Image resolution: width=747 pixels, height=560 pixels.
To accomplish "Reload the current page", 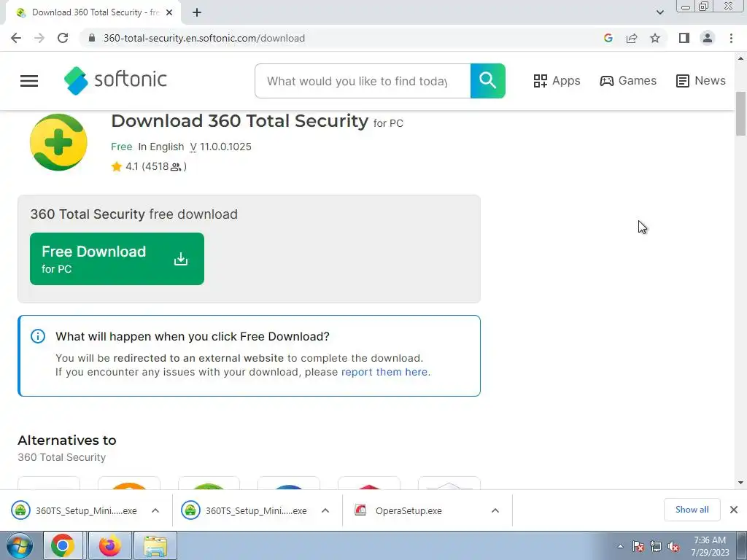I will click(x=63, y=38).
